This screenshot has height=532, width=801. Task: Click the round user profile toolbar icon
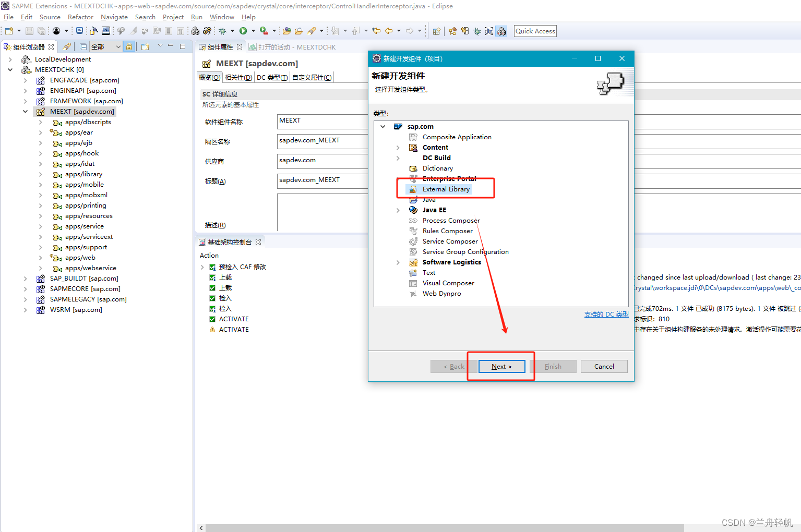pos(56,31)
